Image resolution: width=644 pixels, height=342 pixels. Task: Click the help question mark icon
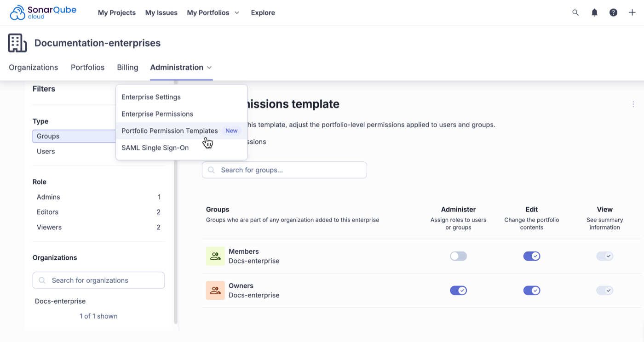[x=614, y=12]
